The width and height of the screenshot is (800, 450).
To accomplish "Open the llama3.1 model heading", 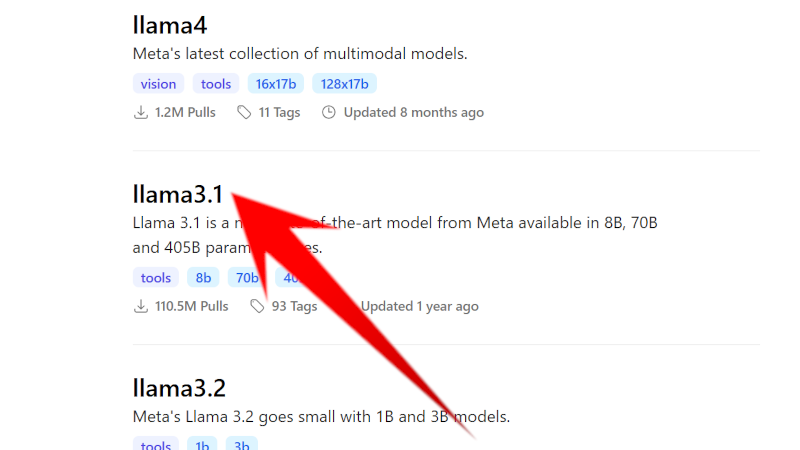I will 178,194.
